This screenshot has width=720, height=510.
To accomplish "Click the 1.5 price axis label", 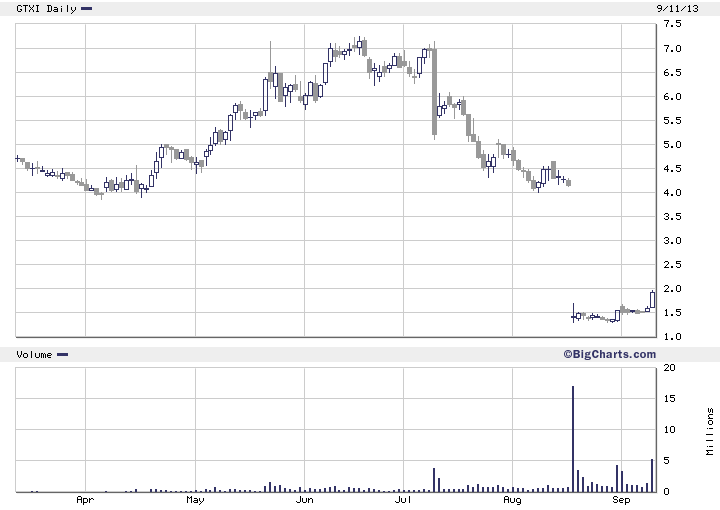I will [672, 313].
